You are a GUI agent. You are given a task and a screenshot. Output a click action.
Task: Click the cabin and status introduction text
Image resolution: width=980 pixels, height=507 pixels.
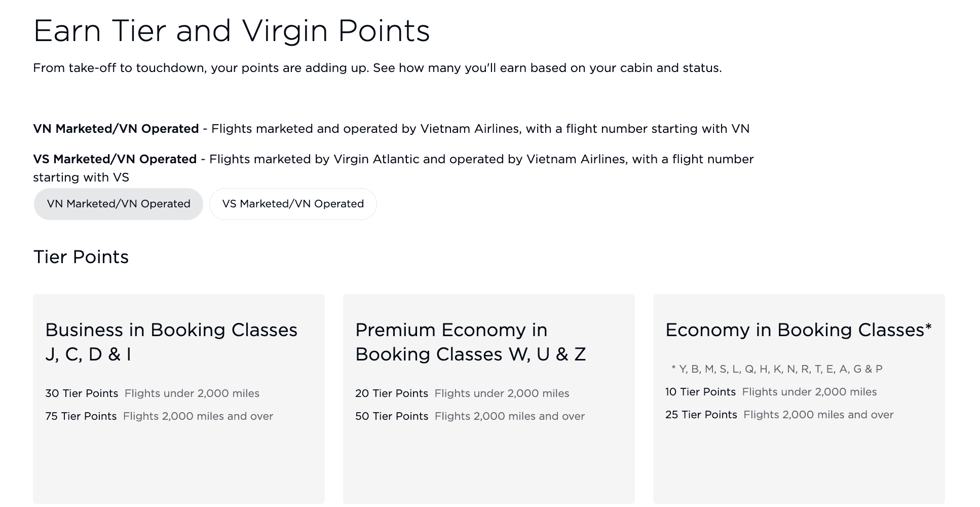click(x=378, y=67)
